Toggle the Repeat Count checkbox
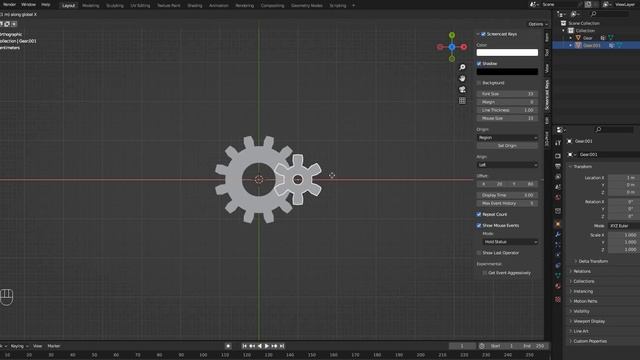Viewport: 640px width, 360px height. [479, 214]
